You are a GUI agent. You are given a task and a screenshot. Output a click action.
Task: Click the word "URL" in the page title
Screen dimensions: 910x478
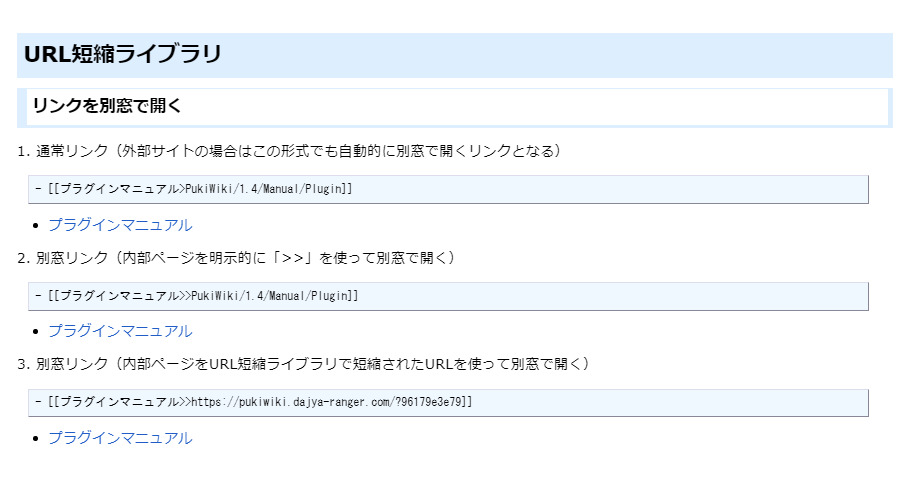point(44,55)
